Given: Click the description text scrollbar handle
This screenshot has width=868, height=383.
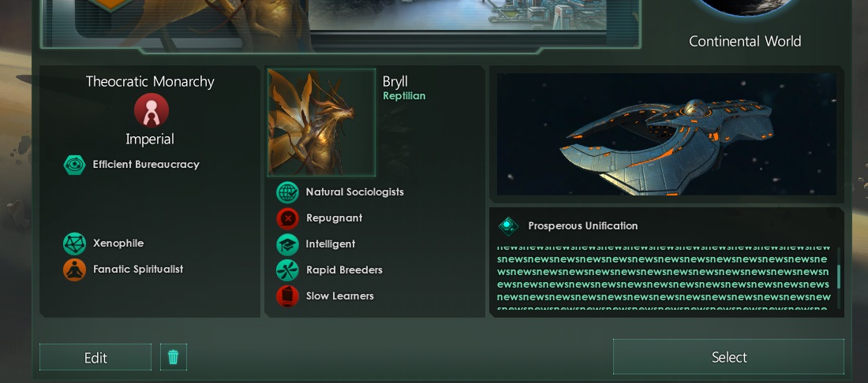Looking at the screenshot, I should [x=839, y=277].
